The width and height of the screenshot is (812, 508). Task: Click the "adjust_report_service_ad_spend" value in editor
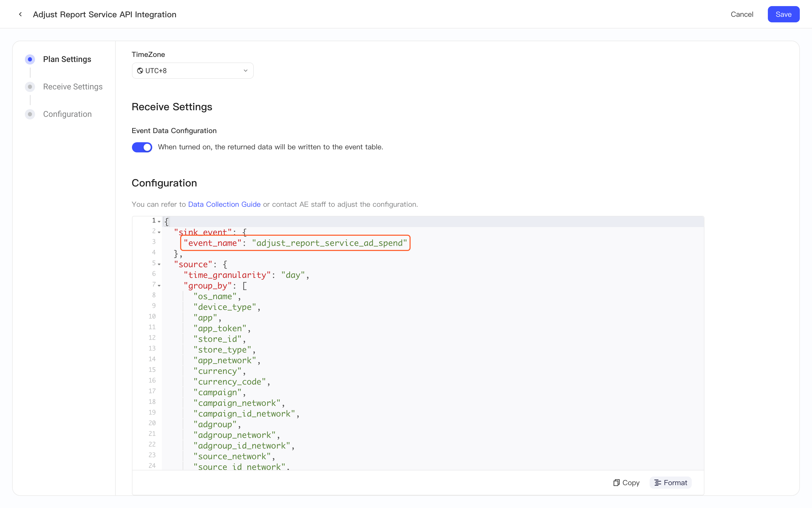tap(330, 243)
